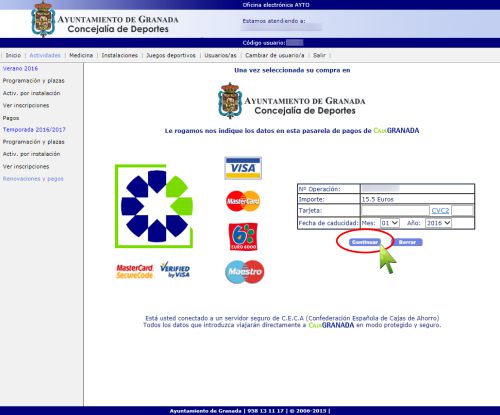Go to Inicio in the top menu

pos(13,55)
